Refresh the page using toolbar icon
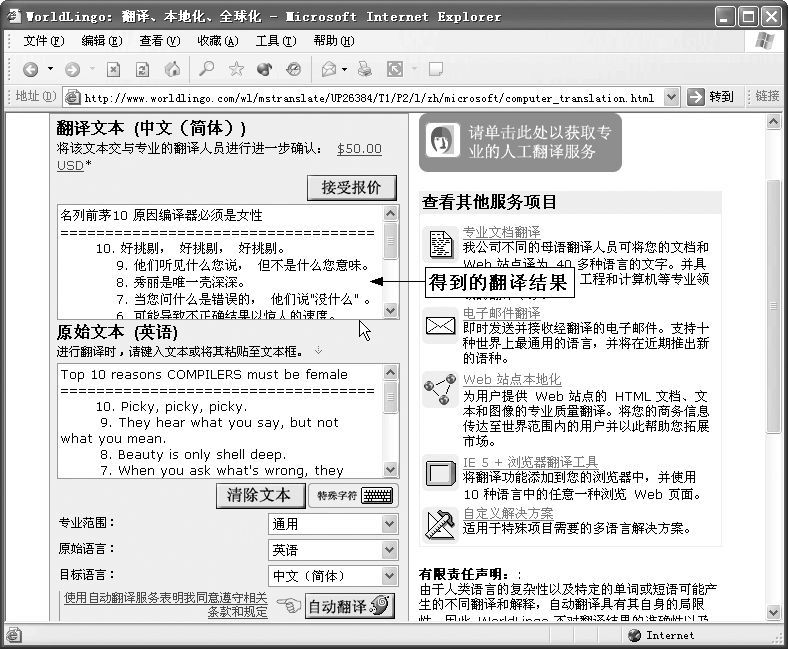Image resolution: width=788 pixels, height=649 pixels. (143, 69)
